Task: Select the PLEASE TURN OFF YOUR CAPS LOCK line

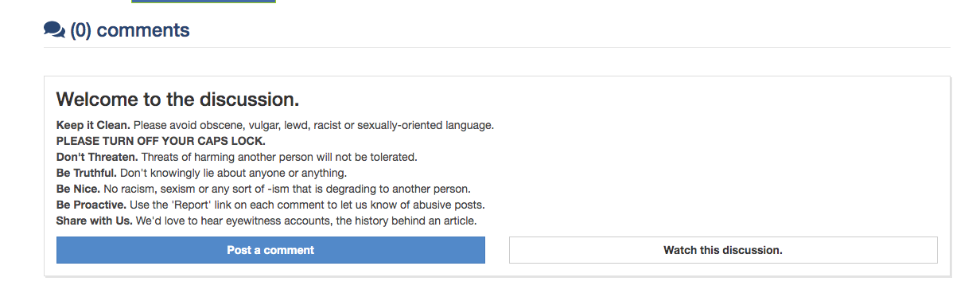Action: coord(161,141)
